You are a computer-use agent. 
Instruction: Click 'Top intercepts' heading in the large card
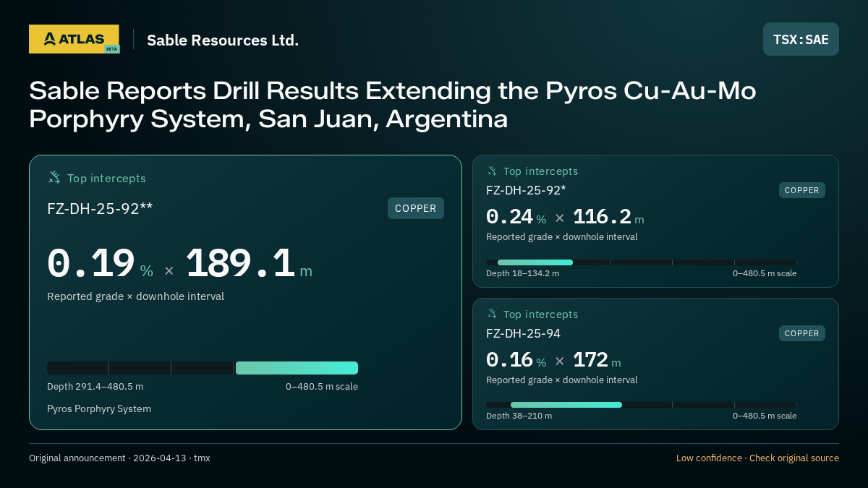click(x=106, y=178)
